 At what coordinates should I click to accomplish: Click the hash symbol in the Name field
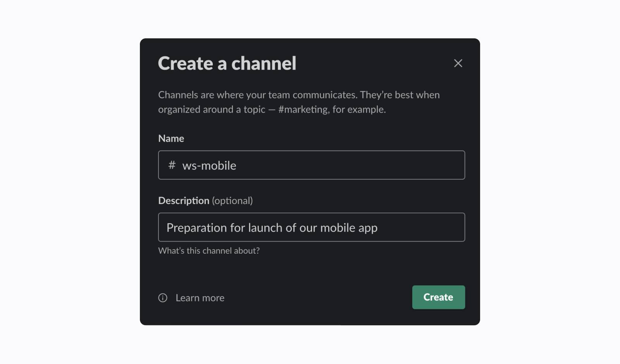(x=172, y=165)
